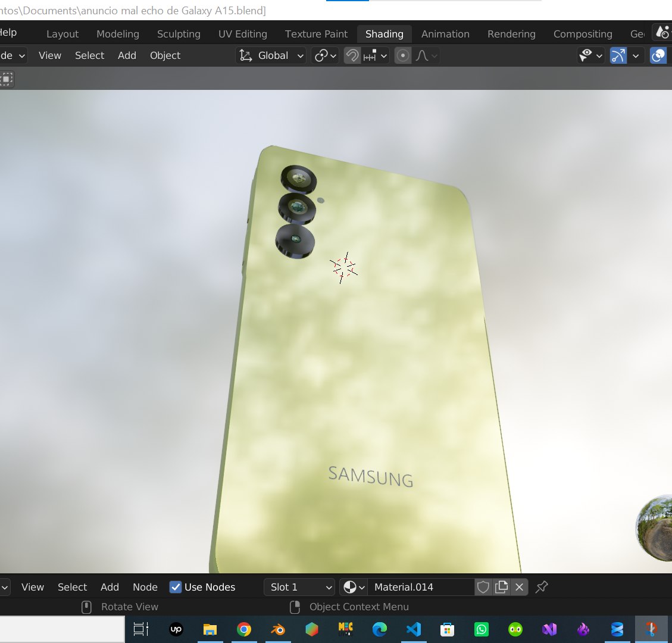This screenshot has width=672, height=643.
Task: Open the Texture Paint workspace tab
Action: click(316, 34)
